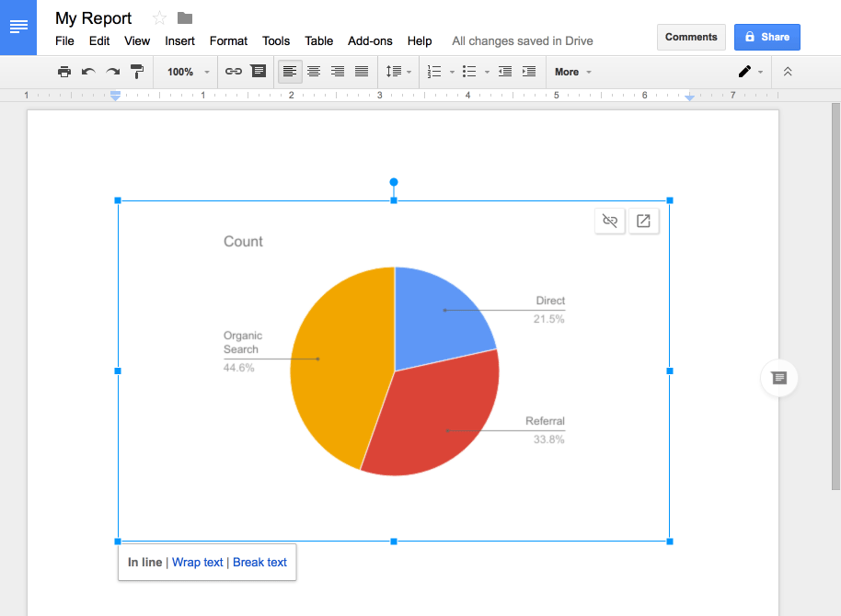This screenshot has height=616, width=841.
Task: Open the Insert menu
Action: 179,40
